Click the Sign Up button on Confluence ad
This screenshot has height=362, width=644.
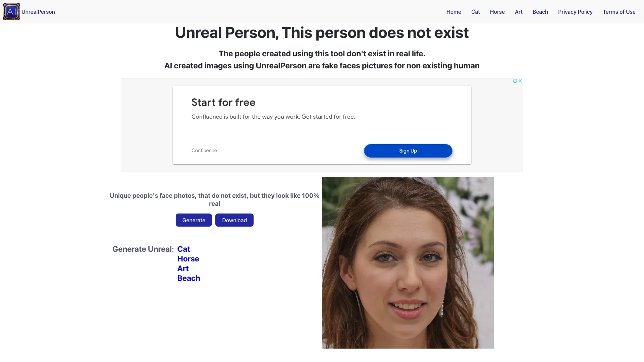tap(408, 151)
